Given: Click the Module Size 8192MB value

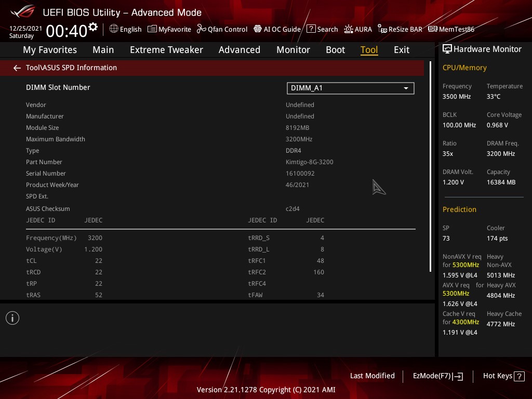Looking at the screenshot, I should 297,128.
